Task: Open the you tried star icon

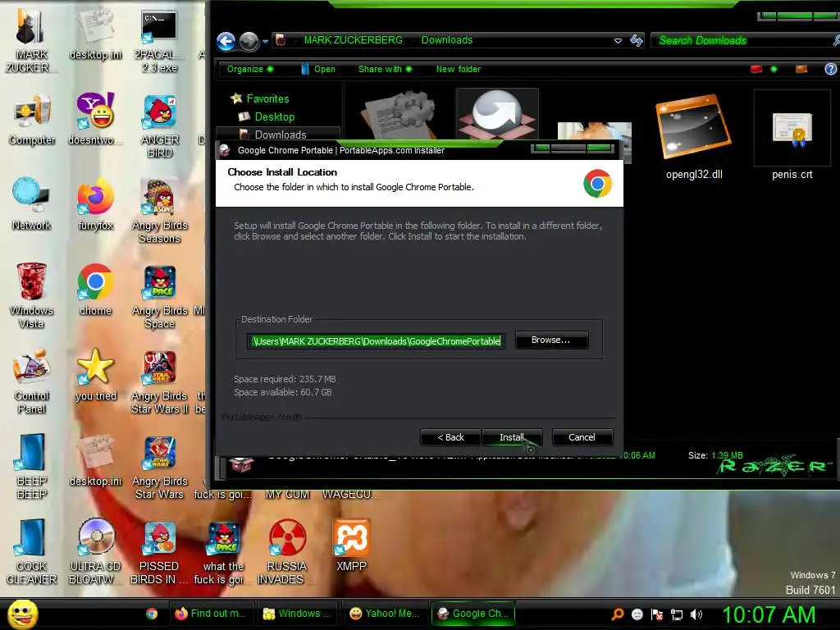Action: pyautogui.click(x=95, y=374)
